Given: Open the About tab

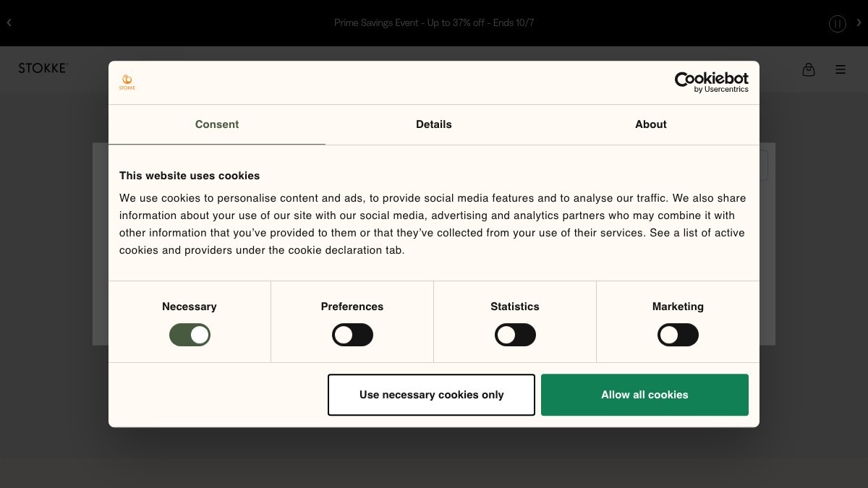Looking at the screenshot, I should point(651,124).
